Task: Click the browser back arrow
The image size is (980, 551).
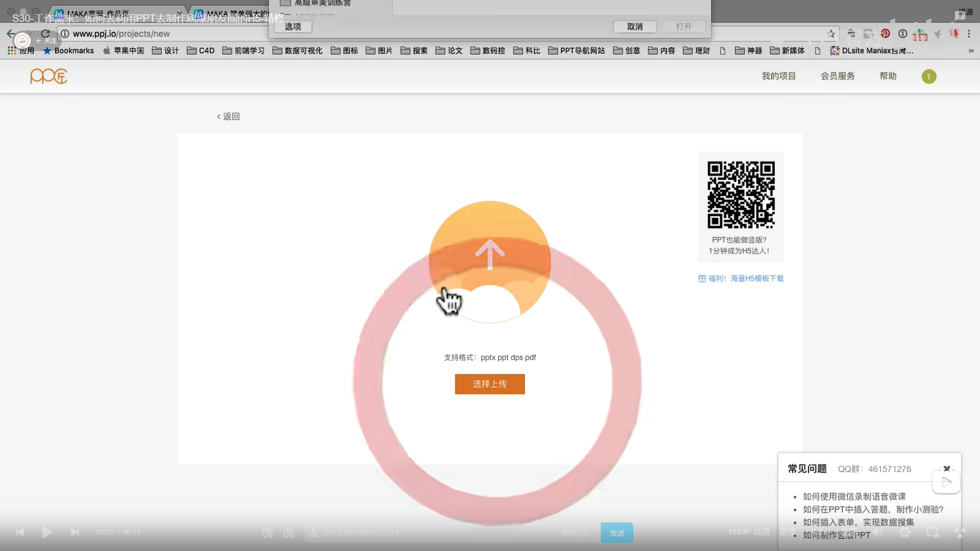Action: 11,34
